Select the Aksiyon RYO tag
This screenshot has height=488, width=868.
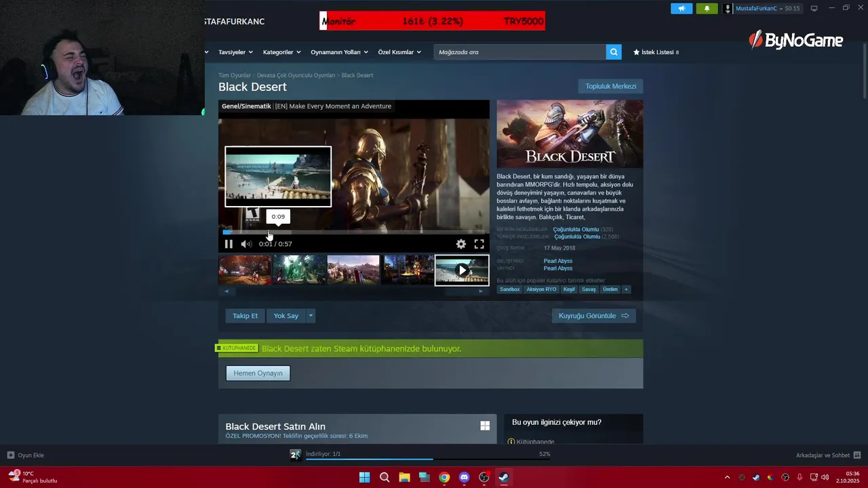(541, 289)
